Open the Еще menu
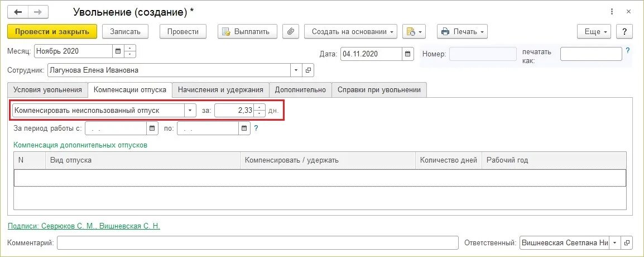This screenshot has height=257, width=644. coord(594,32)
